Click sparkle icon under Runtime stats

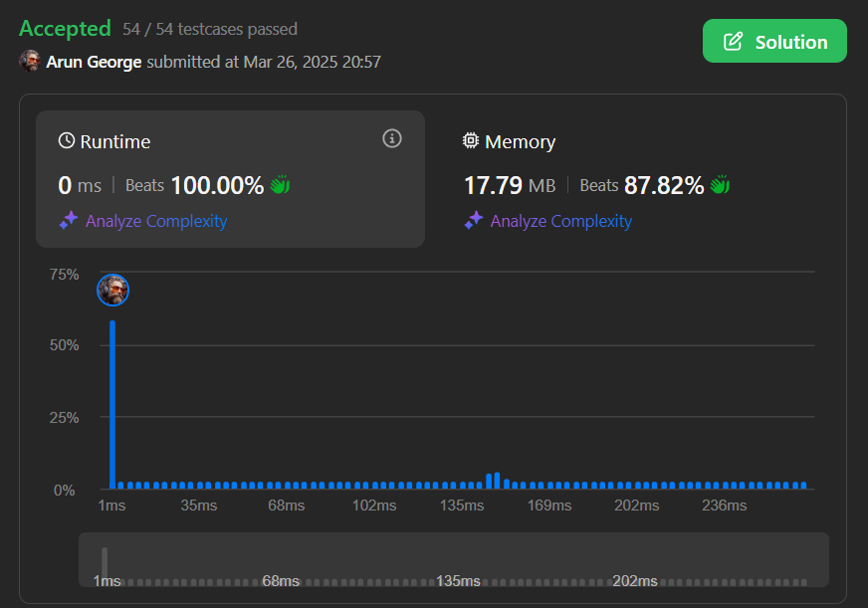click(x=68, y=221)
